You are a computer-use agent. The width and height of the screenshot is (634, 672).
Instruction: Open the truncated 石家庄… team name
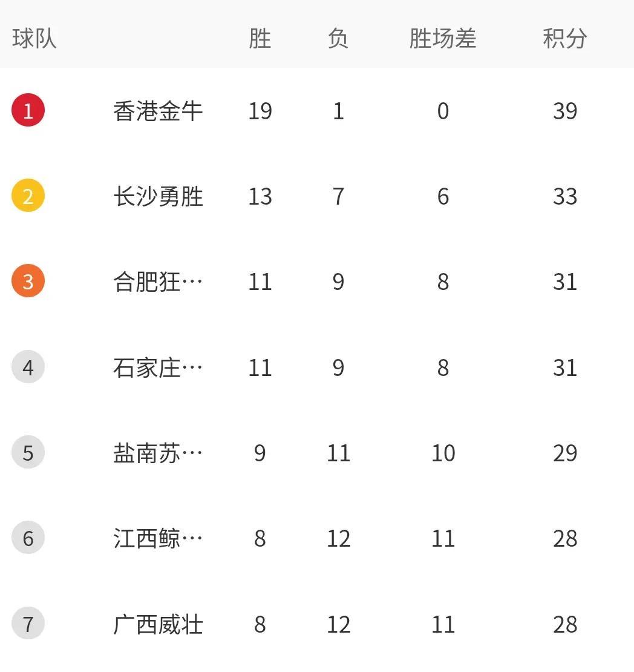[158, 367]
